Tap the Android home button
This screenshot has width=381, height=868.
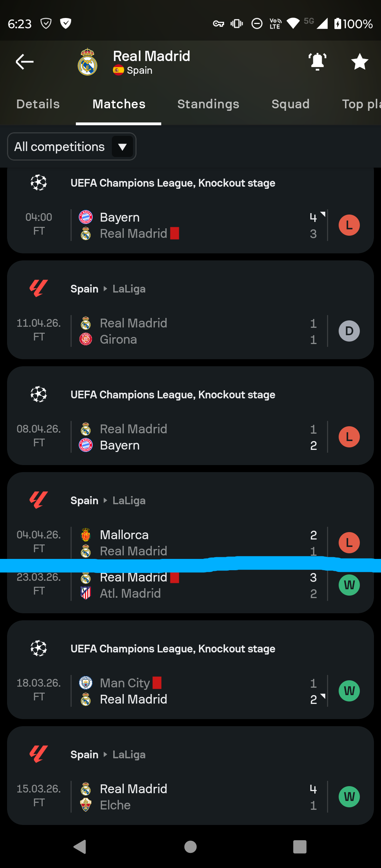(190, 847)
